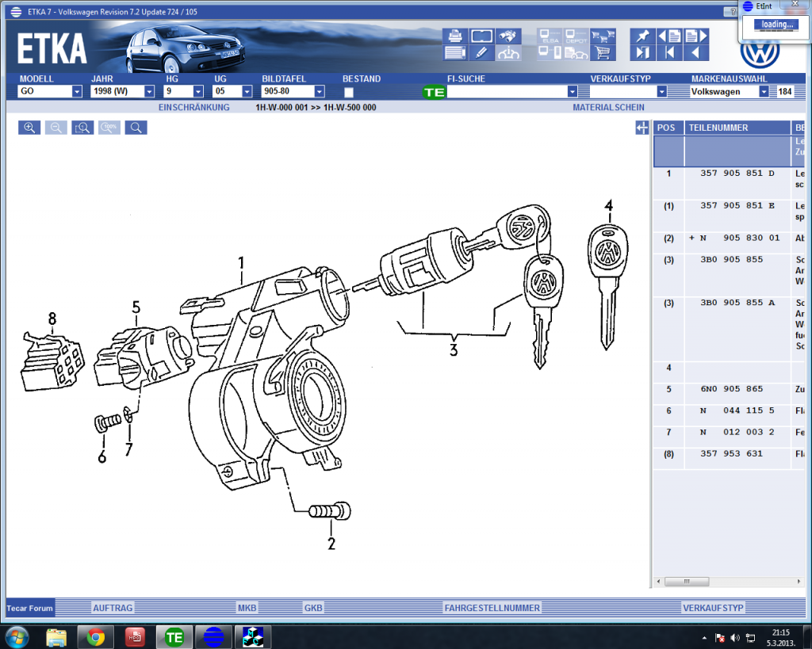Select part row 357 905 851 D
The image size is (812, 649).
(730, 183)
